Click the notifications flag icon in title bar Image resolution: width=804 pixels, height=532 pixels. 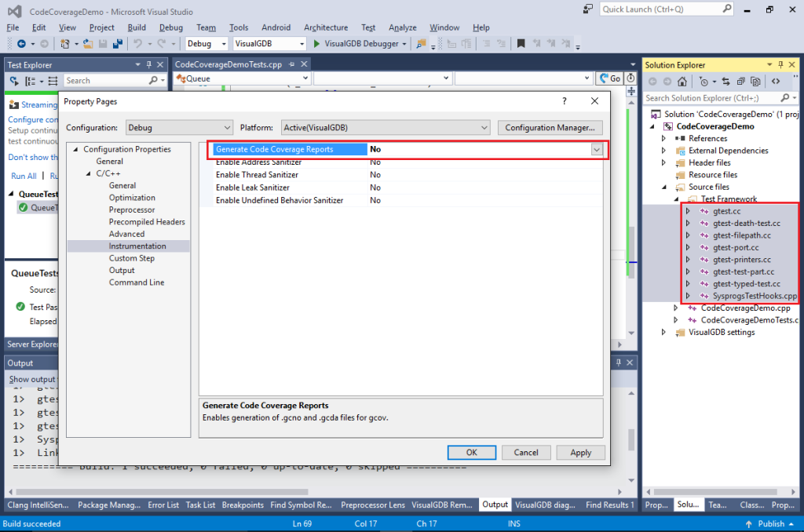[x=587, y=9]
